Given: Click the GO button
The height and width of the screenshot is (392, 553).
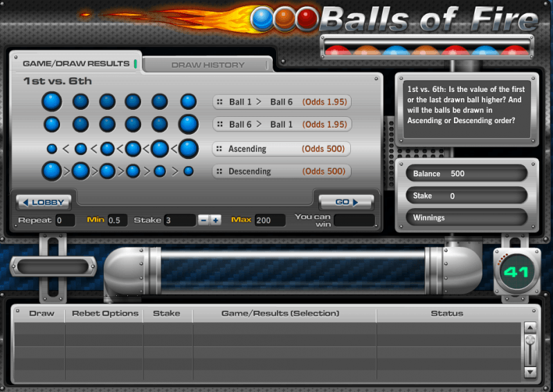Looking at the screenshot, I should (346, 202).
